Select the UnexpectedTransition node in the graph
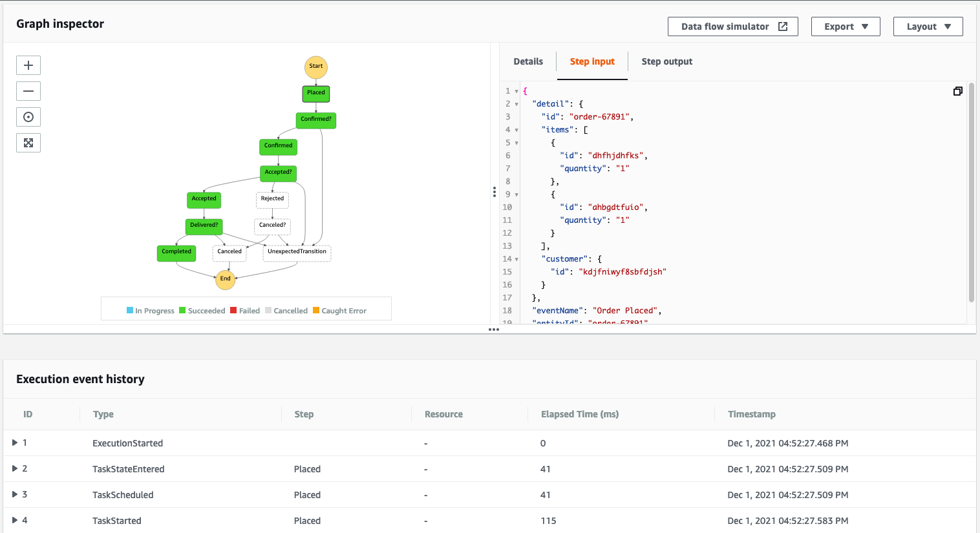980x533 pixels. coord(296,252)
